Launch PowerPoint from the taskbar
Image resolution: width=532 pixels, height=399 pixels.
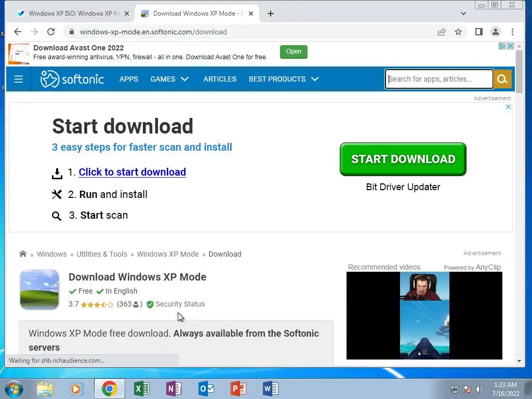[238, 389]
